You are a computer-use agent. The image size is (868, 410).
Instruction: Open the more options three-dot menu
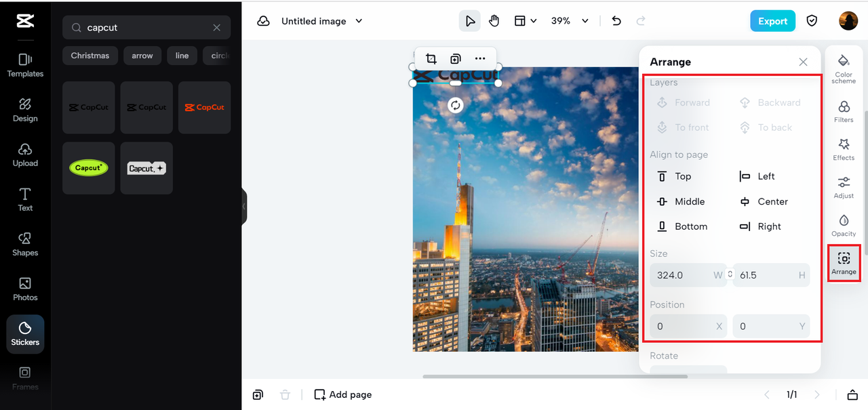(480, 59)
